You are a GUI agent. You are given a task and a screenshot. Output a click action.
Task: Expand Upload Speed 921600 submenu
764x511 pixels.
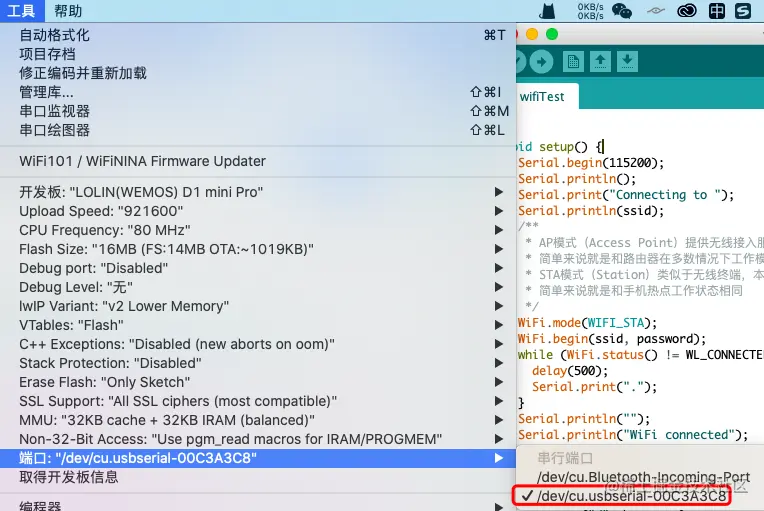tap(258, 211)
